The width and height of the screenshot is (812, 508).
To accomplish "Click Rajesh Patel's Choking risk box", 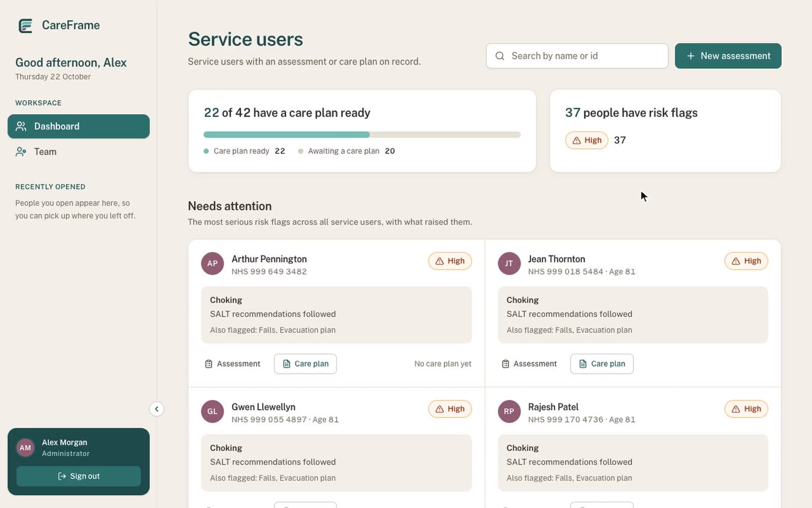I will (x=633, y=463).
